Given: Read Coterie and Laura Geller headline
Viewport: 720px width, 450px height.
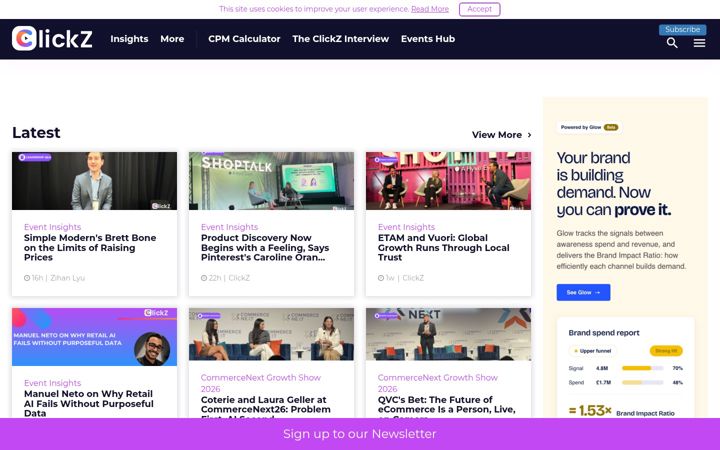Looking at the screenshot, I should 265,407.
